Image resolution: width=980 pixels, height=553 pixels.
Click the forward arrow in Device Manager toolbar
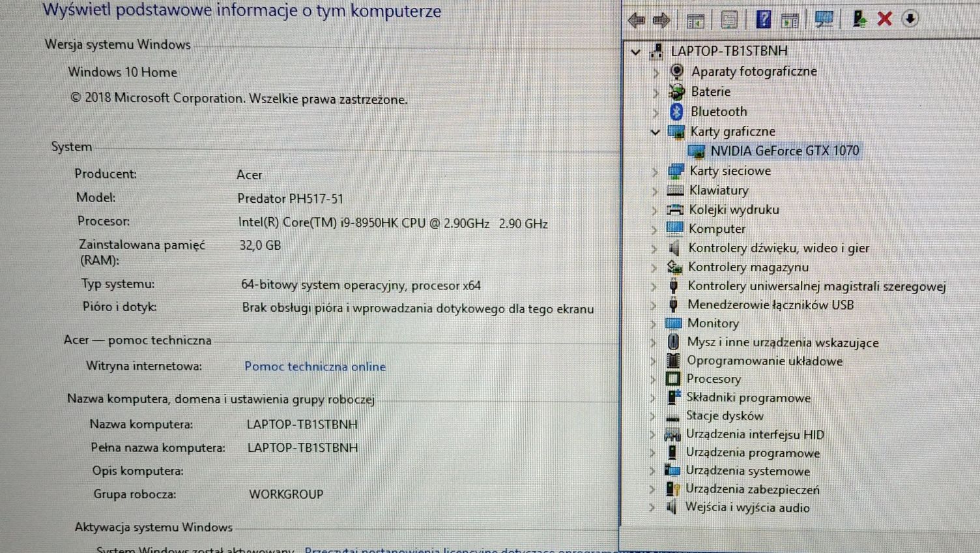click(661, 20)
